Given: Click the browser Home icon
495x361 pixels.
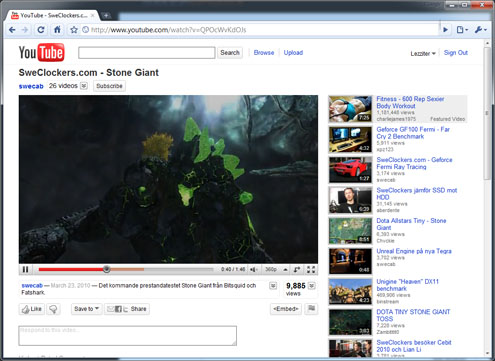Looking at the screenshot, I should (x=57, y=30).
